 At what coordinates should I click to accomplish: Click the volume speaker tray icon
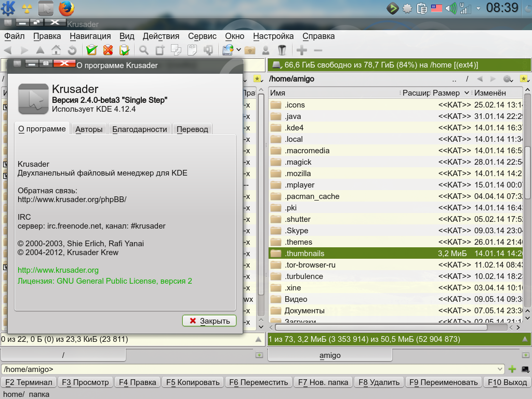tap(450, 8)
